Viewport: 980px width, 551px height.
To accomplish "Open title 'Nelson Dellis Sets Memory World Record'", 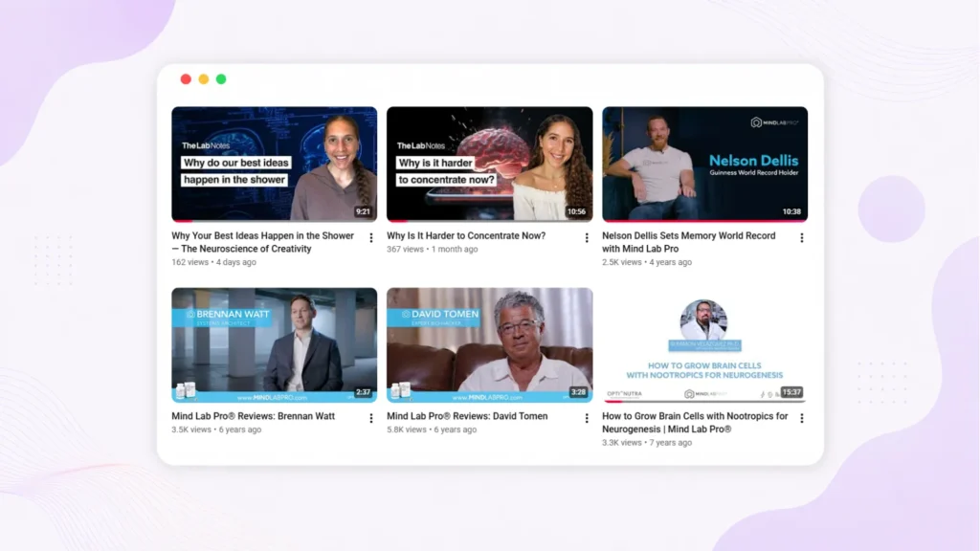I will click(689, 242).
